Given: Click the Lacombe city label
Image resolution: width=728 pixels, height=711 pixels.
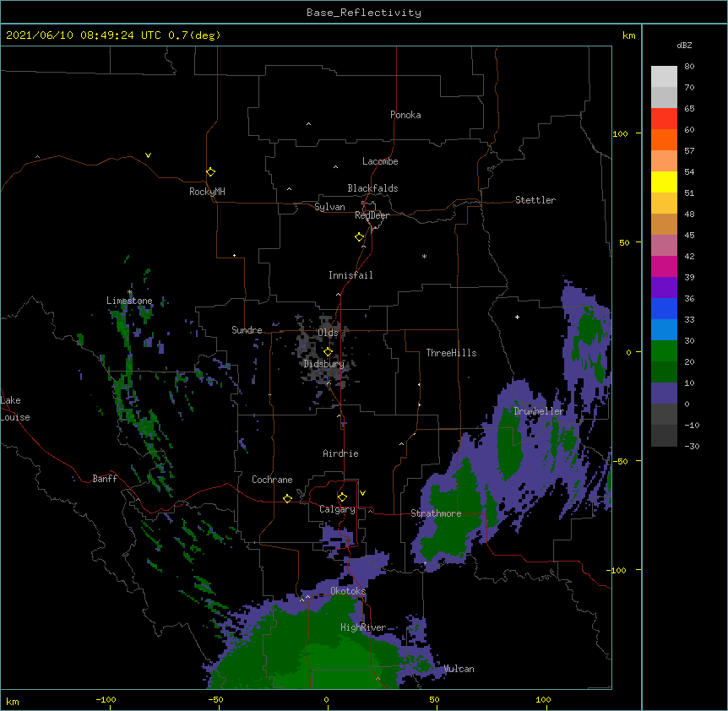Looking at the screenshot, I should tap(380, 161).
